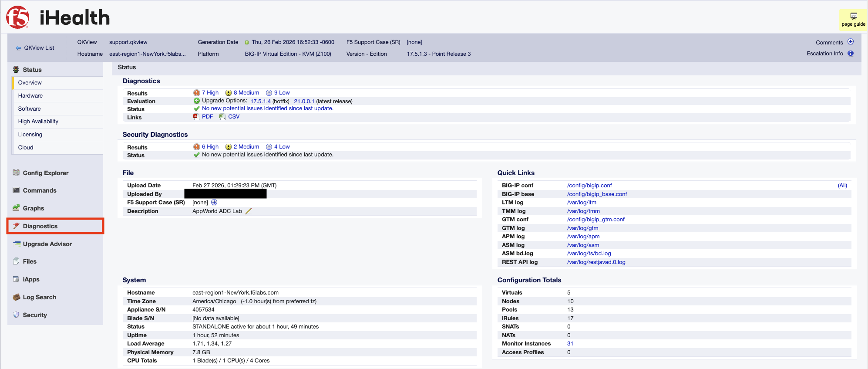Open /var/log/tmm quick link
Viewport: 868px width, 369px height.
(584, 211)
